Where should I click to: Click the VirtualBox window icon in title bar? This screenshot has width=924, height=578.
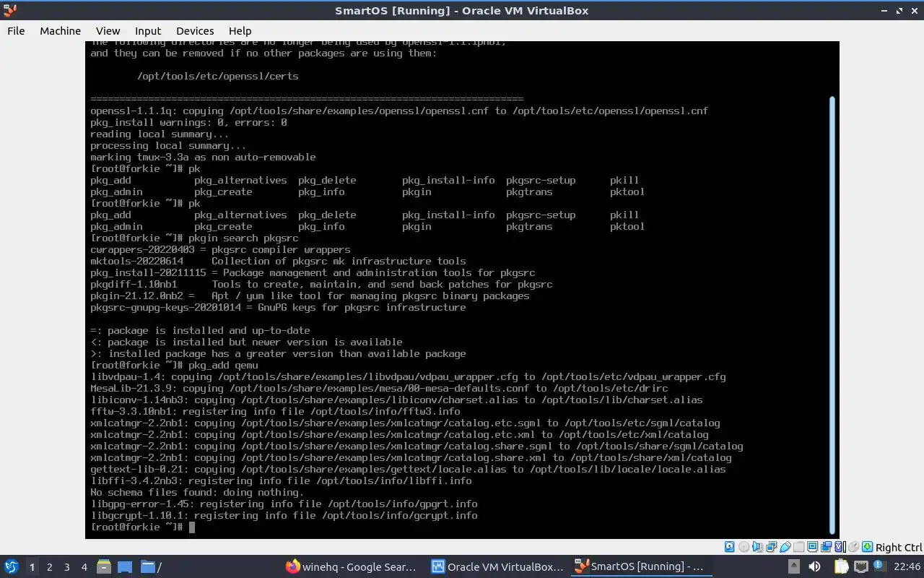pos(10,10)
